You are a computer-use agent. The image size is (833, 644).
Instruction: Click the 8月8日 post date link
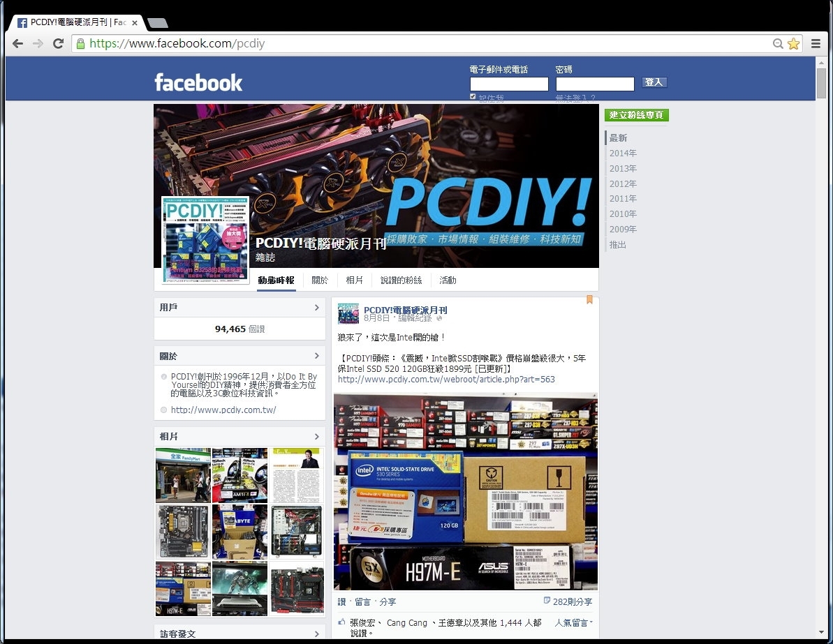(376, 319)
